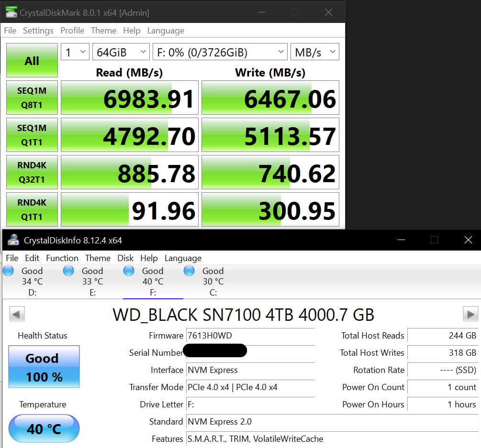Close the CrystalDiskInfo window

coord(468,240)
